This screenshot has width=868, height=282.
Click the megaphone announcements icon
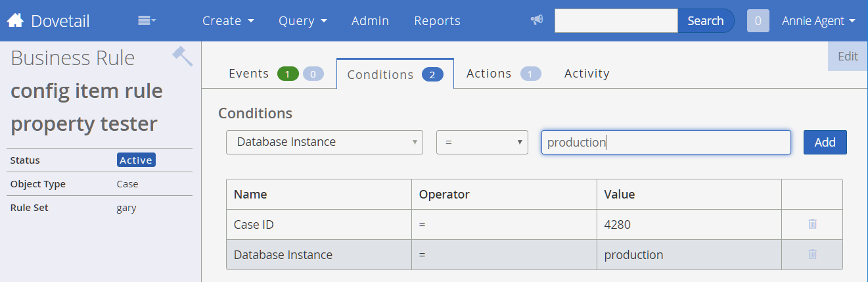pos(537,20)
